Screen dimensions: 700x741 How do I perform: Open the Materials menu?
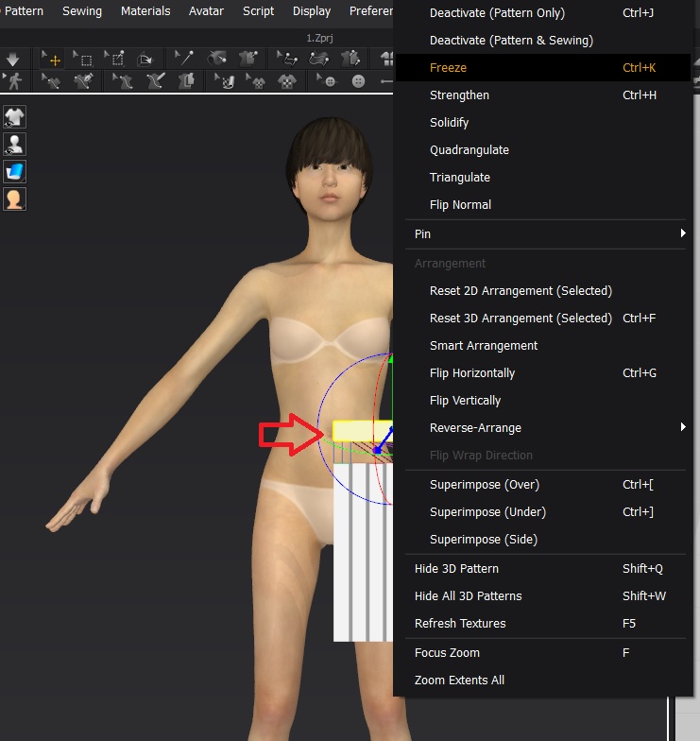point(145,11)
